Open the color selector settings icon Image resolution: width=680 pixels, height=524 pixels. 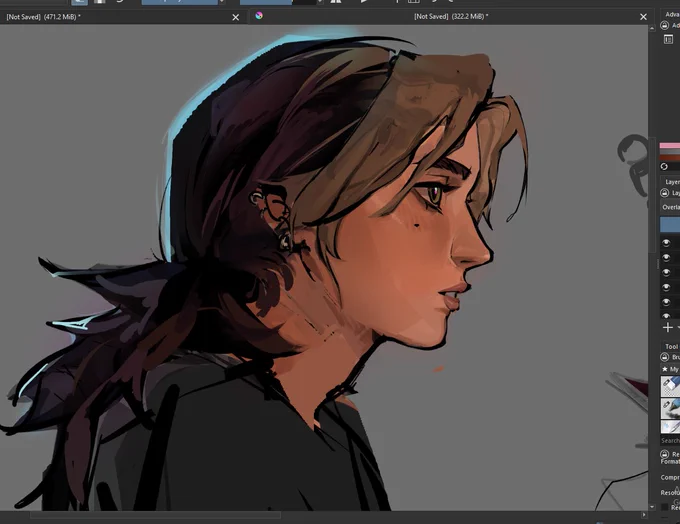[x=668, y=39]
